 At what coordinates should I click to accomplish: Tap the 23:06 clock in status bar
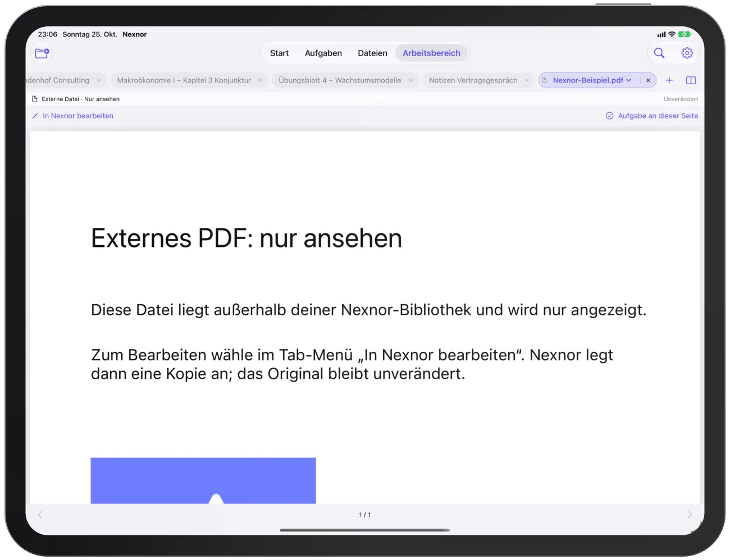48,34
